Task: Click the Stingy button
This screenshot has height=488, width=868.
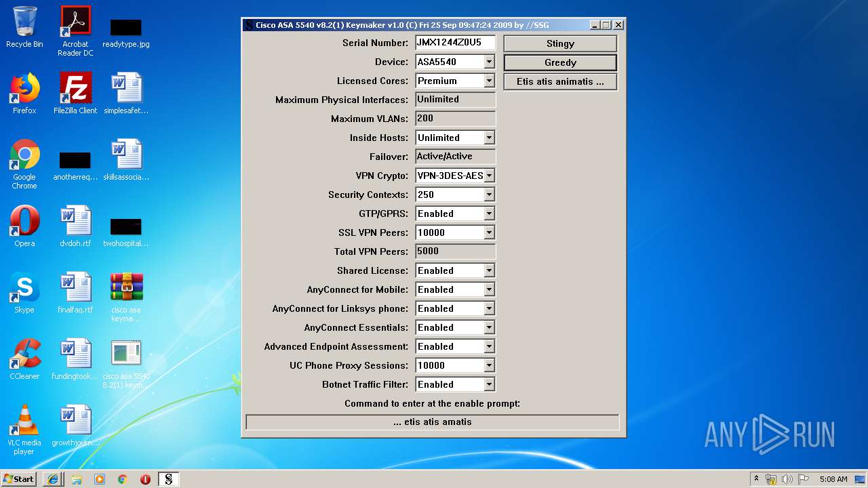Action: (560, 43)
